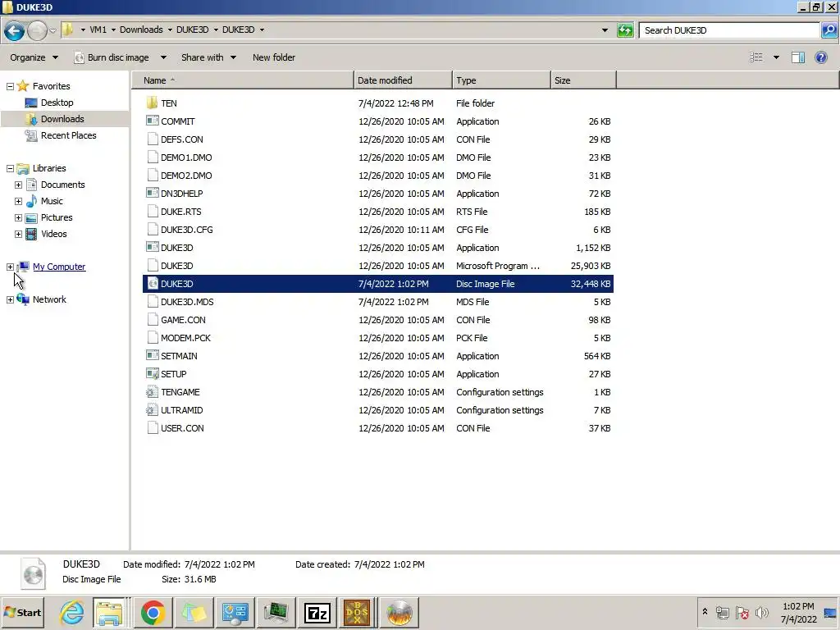Viewport: 840px width, 630px height.
Task: Toggle the preview pane icon
Action: pos(798,57)
